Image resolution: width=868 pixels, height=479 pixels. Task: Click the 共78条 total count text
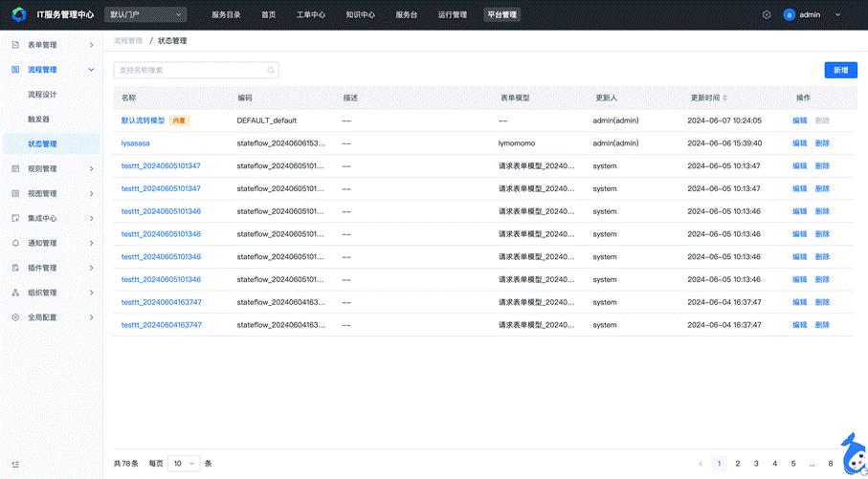pyautogui.click(x=126, y=464)
